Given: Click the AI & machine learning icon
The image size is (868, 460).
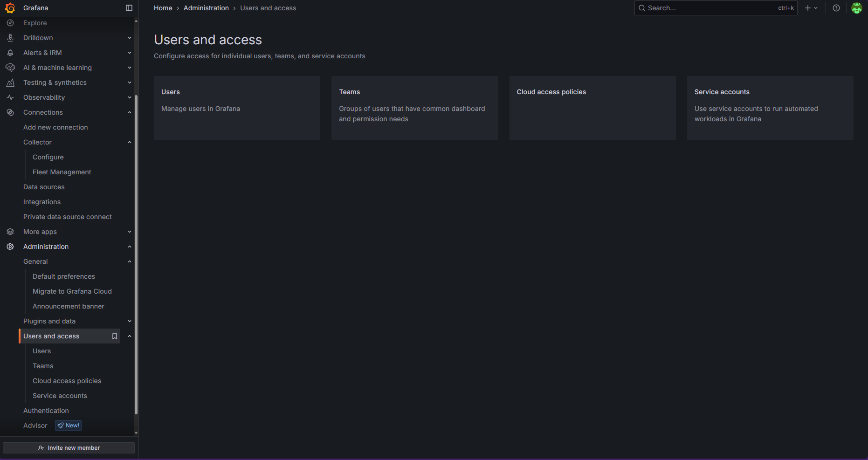Looking at the screenshot, I should [x=10, y=68].
